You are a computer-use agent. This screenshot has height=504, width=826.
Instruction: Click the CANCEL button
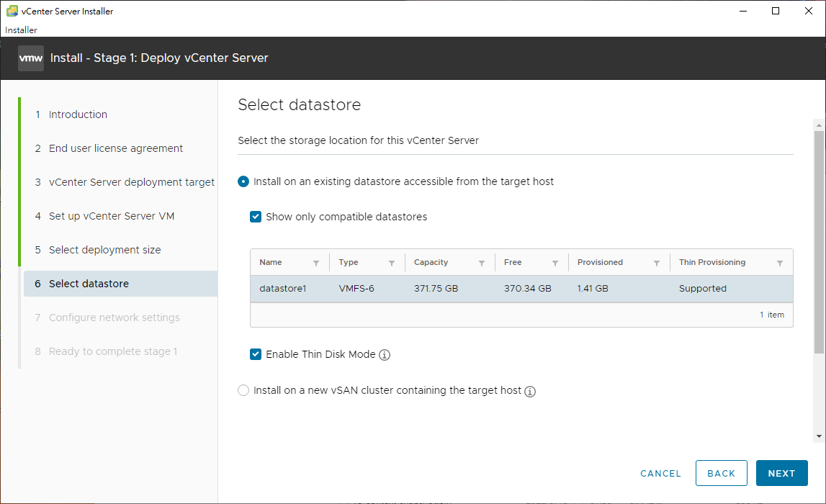[660, 474]
